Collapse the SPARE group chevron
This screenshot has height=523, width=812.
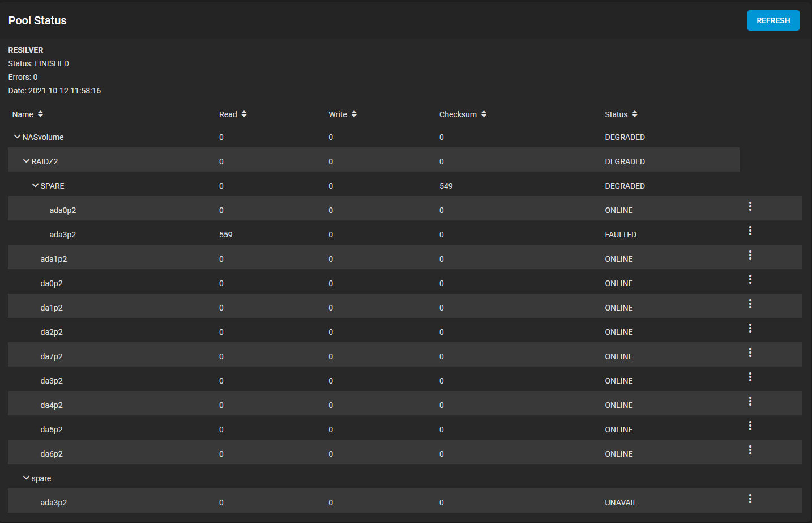(x=35, y=186)
